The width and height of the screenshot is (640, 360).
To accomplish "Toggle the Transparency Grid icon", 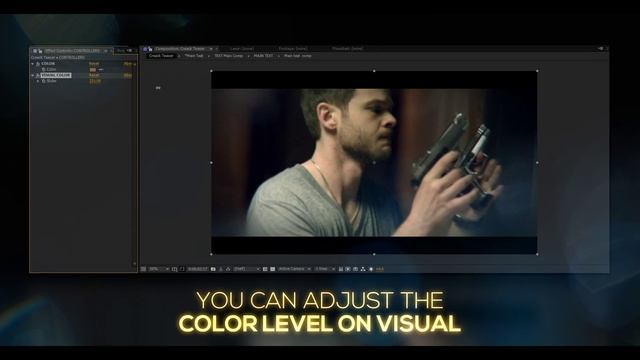I will point(273,269).
